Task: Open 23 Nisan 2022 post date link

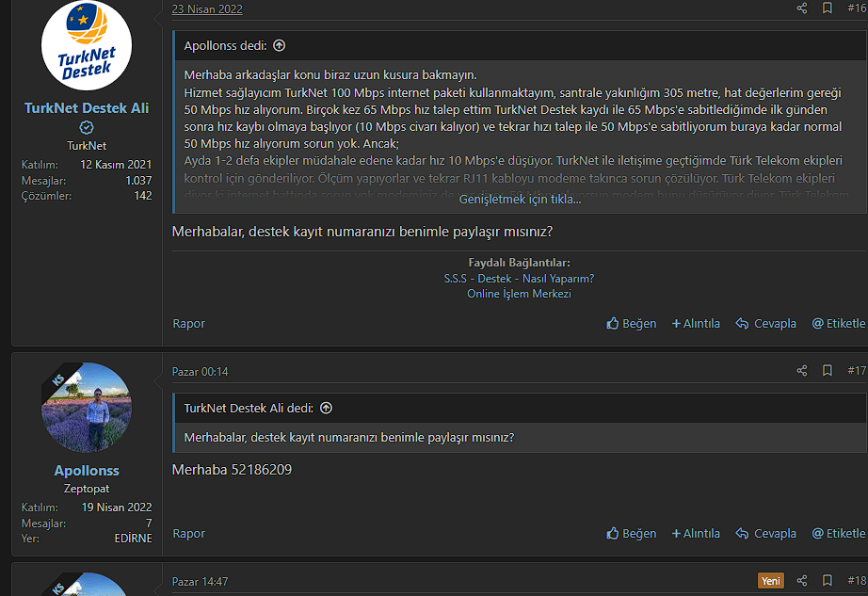Action: click(x=207, y=8)
